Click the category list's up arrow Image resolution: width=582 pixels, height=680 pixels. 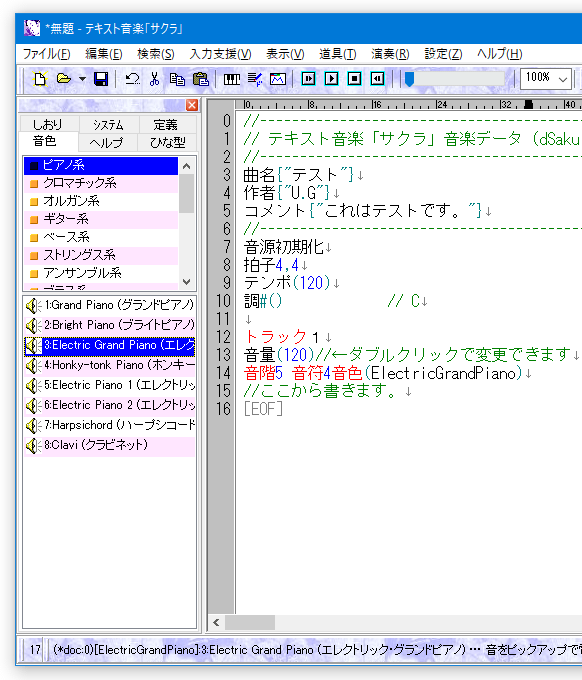(186, 166)
